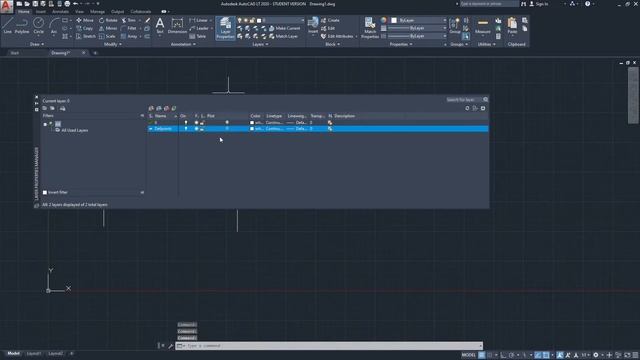Select the Dimension tool
640x360 pixels.
pyautogui.click(x=177, y=25)
